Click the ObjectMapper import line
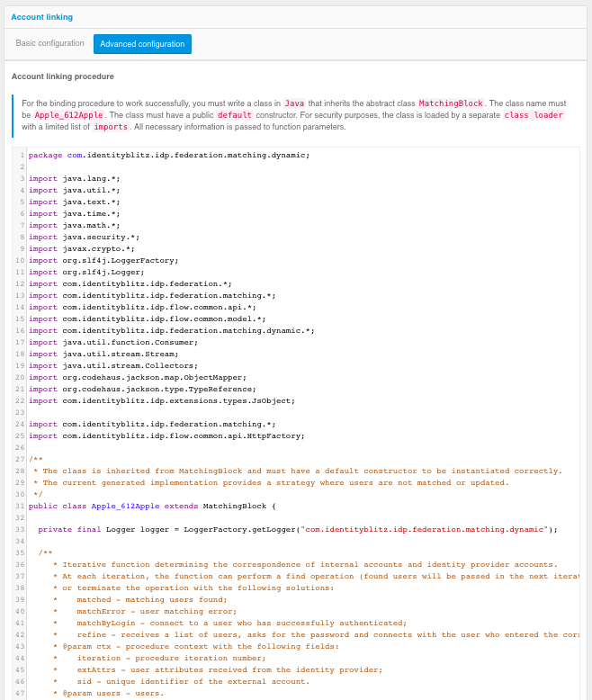This screenshot has height=700, width=592. [x=138, y=377]
